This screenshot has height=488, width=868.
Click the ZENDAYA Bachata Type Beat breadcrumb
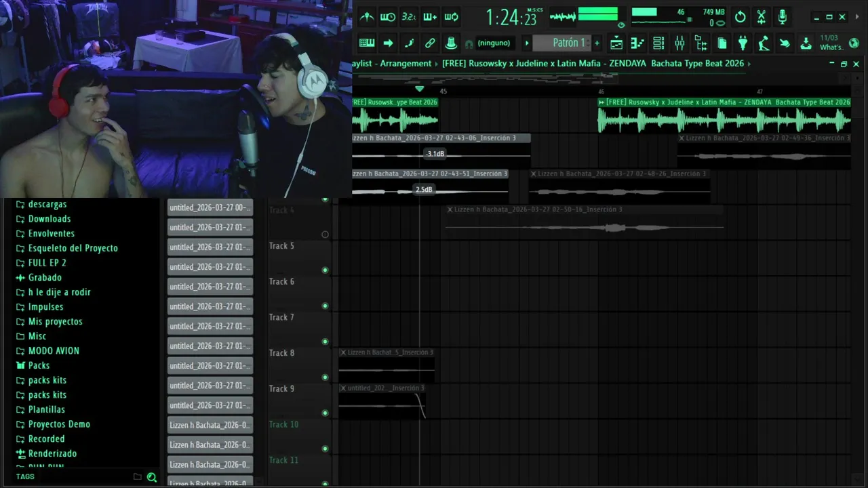click(593, 63)
